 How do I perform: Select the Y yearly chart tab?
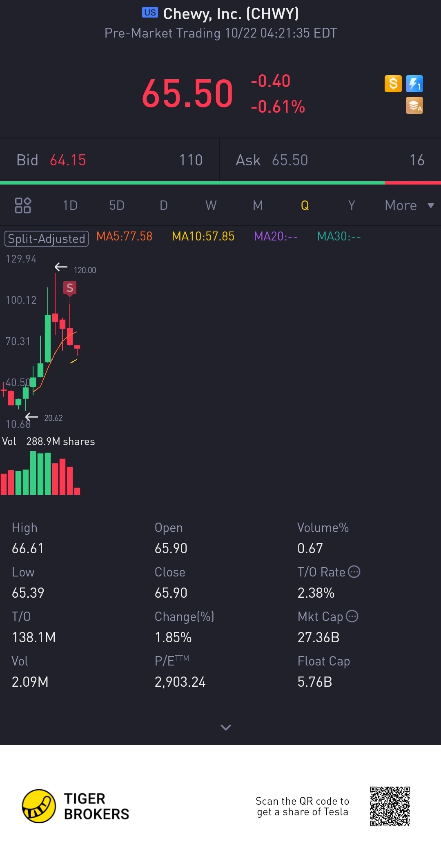(352, 205)
